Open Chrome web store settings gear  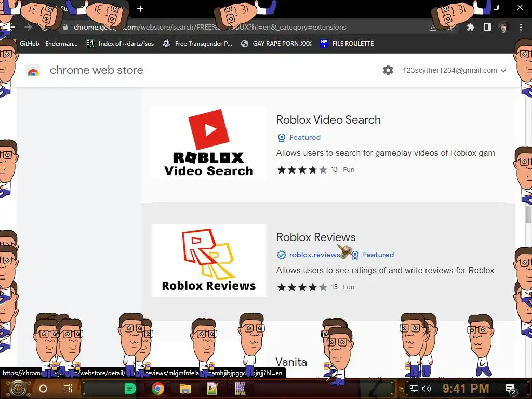click(388, 70)
